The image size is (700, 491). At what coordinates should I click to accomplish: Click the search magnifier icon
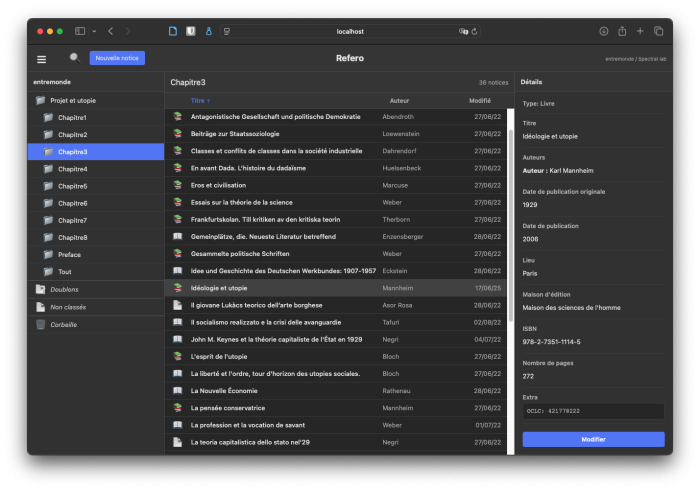pos(74,58)
